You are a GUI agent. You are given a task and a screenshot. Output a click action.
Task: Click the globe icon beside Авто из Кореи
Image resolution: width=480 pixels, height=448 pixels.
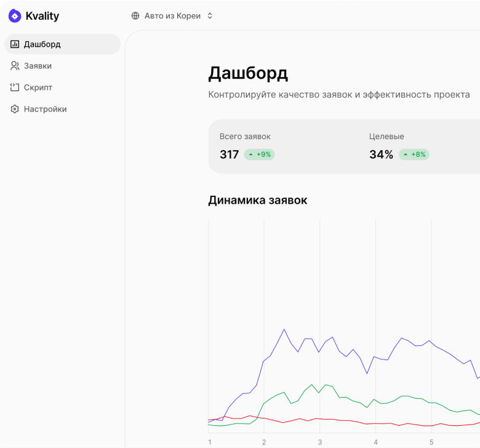135,15
